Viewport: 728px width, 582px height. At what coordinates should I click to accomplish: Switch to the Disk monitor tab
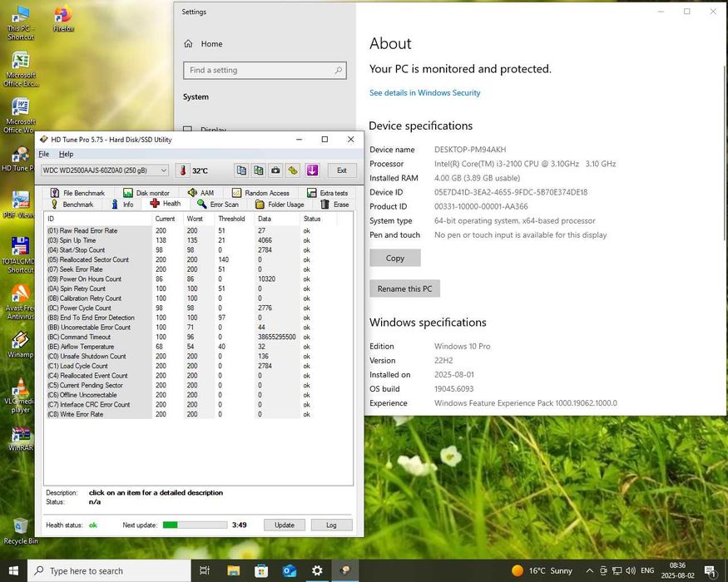click(x=146, y=193)
